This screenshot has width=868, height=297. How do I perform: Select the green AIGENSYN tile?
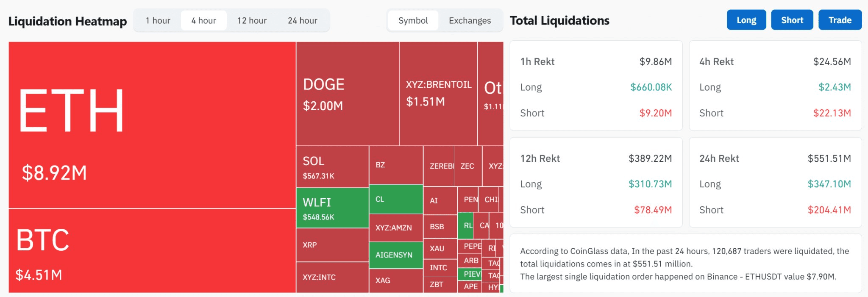(x=396, y=255)
